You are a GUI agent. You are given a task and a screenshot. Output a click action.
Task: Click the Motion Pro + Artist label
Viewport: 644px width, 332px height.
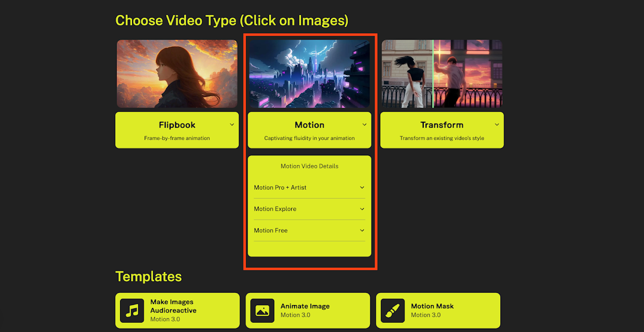(280, 188)
